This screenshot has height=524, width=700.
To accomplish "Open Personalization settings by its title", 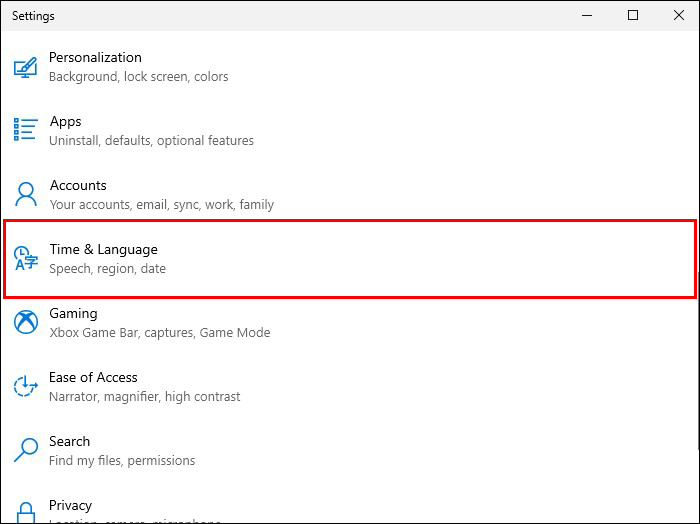I will pos(95,58).
